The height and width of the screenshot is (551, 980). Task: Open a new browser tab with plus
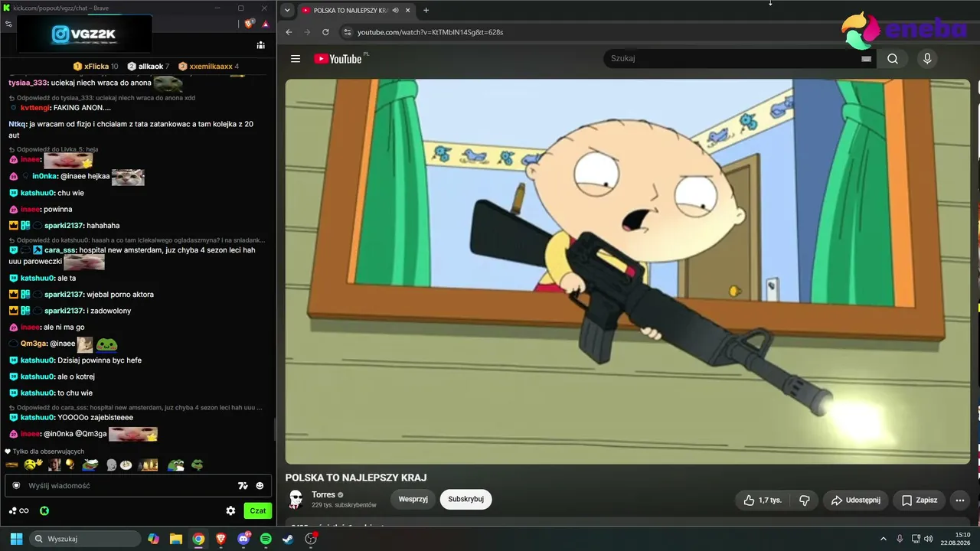426,11
